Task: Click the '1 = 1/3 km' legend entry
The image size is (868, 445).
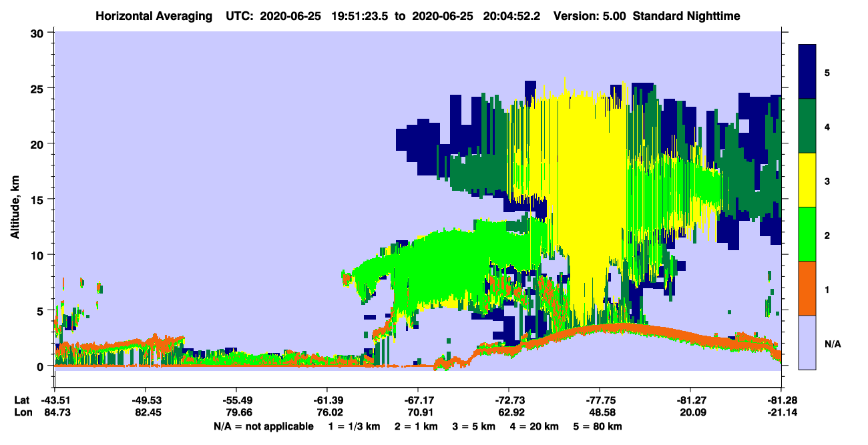Action: coord(355,426)
